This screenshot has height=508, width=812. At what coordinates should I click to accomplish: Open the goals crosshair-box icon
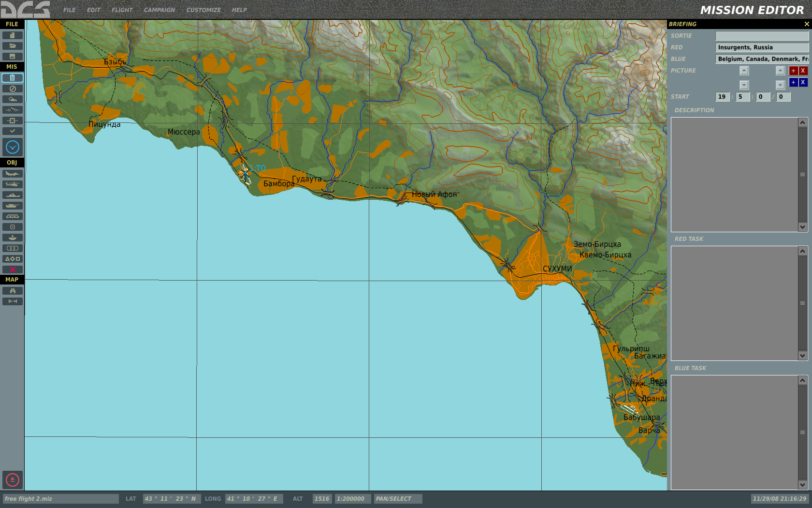coord(13,120)
